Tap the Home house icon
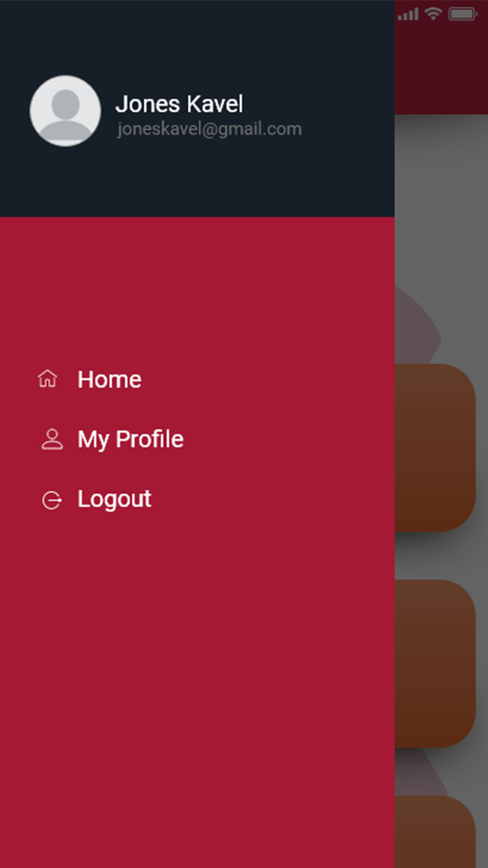The height and width of the screenshot is (868, 488). pyautogui.click(x=47, y=379)
